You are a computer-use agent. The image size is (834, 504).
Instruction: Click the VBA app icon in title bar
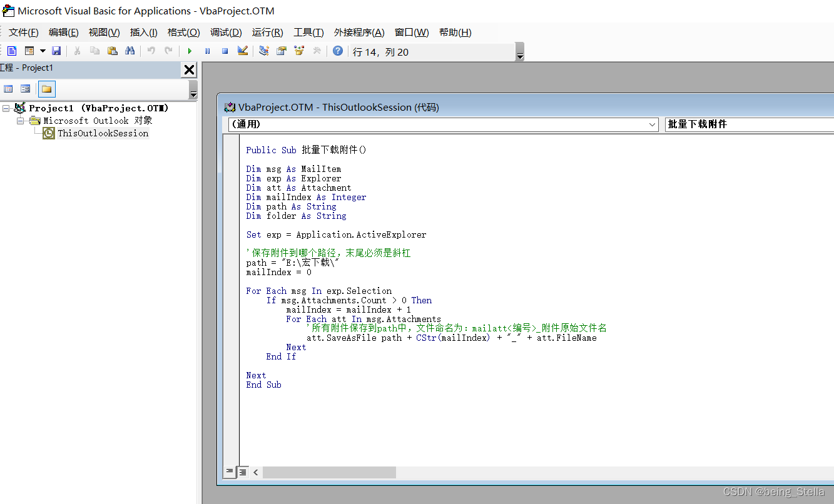9,11
